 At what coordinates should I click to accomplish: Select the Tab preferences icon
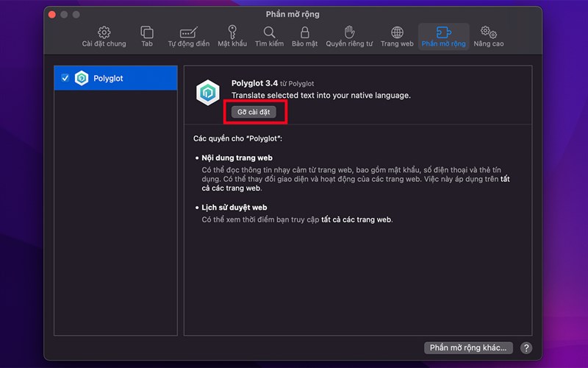point(147,32)
